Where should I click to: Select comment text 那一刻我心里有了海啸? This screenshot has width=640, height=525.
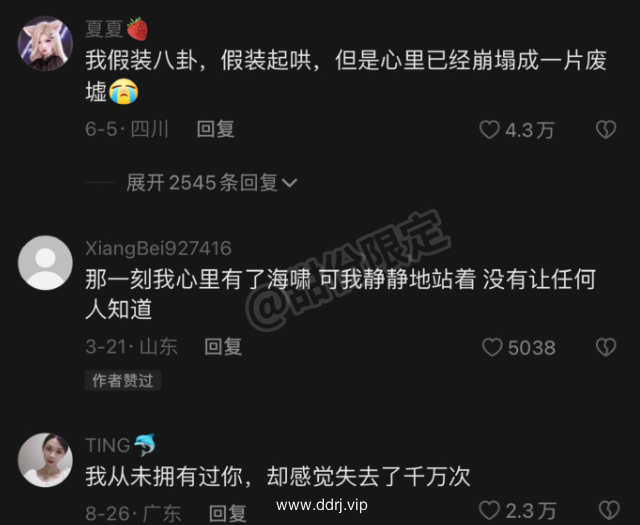[x=198, y=280]
